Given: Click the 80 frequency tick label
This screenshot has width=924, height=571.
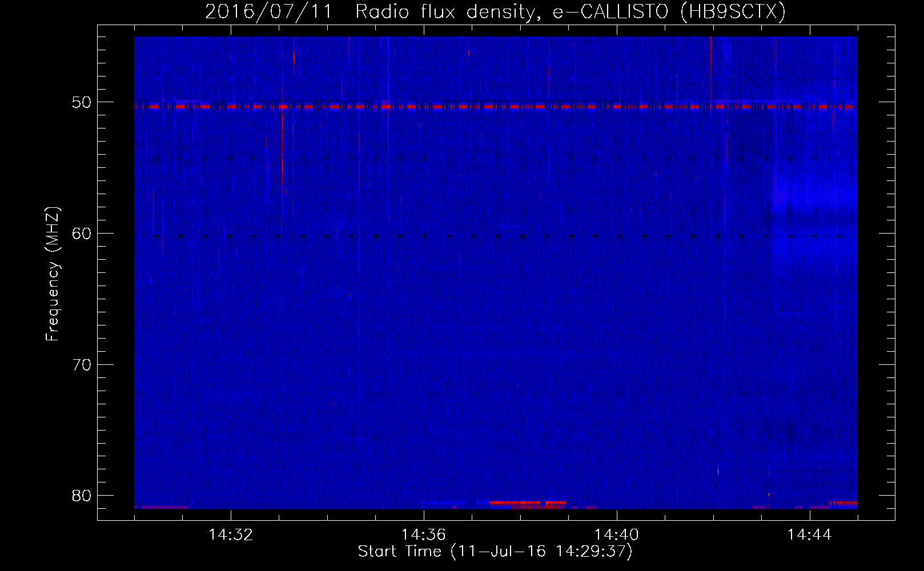Looking at the screenshot, I should pos(82,495).
